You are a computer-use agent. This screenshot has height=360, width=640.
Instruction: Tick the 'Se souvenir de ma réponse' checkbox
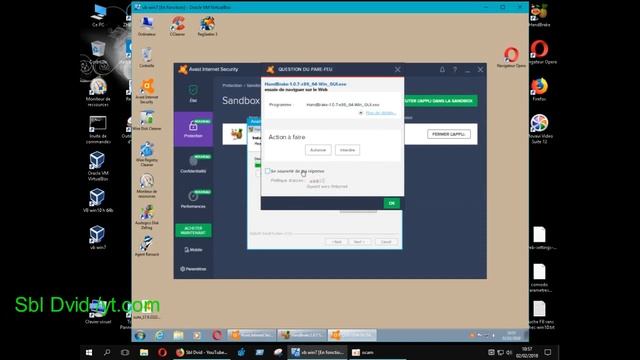tap(268, 171)
